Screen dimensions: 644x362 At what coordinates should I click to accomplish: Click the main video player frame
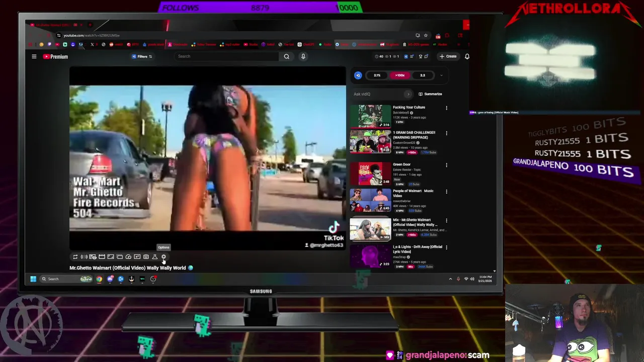click(207, 158)
